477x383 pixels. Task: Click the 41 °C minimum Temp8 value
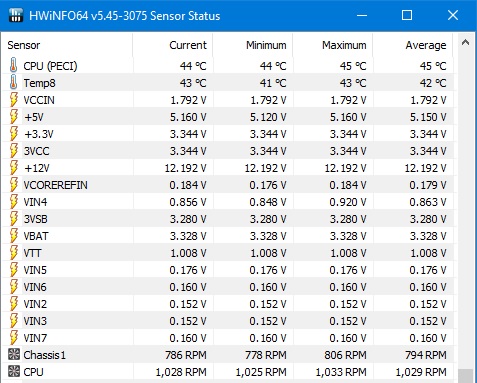pos(273,83)
